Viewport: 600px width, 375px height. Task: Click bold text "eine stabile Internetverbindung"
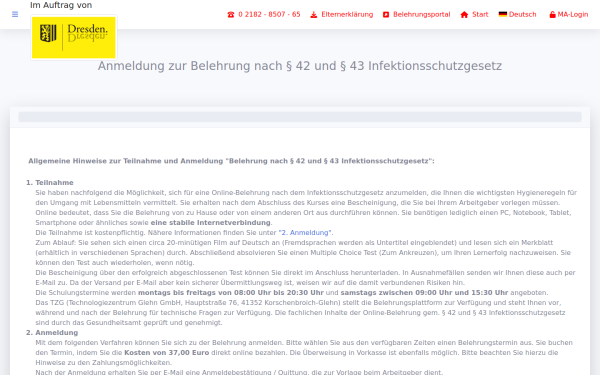pyautogui.click(x=210, y=223)
